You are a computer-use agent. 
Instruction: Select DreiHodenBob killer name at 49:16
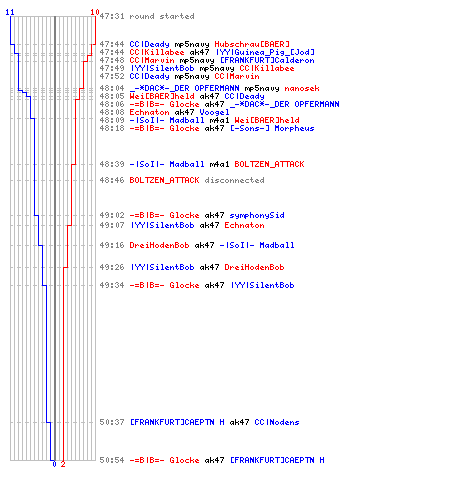(x=159, y=245)
